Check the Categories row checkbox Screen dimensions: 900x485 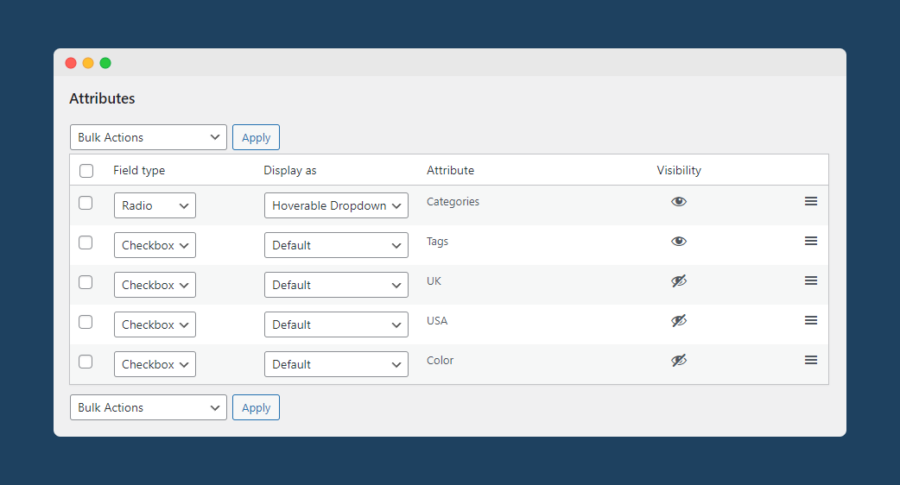86,203
